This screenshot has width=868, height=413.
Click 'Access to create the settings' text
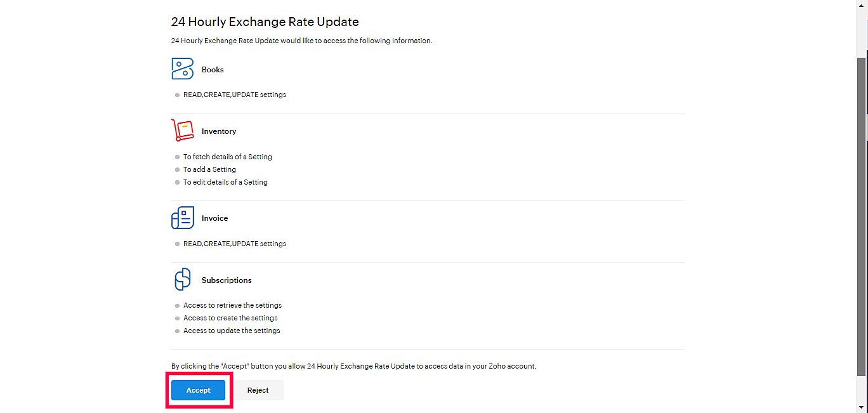click(x=230, y=318)
